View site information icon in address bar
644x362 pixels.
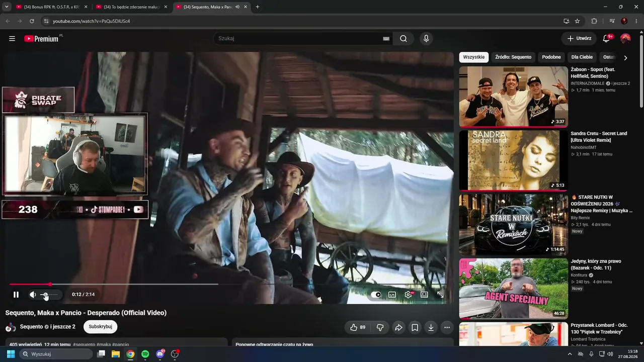click(46, 21)
